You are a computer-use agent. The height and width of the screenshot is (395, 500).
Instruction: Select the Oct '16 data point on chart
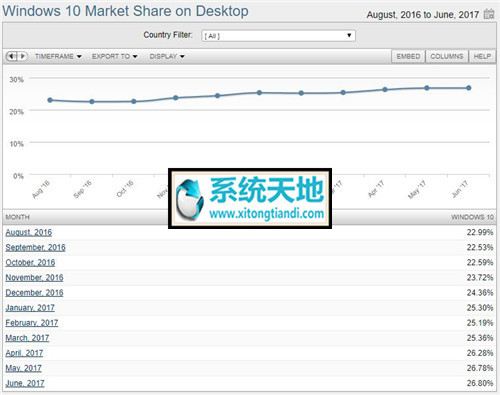[x=134, y=101]
